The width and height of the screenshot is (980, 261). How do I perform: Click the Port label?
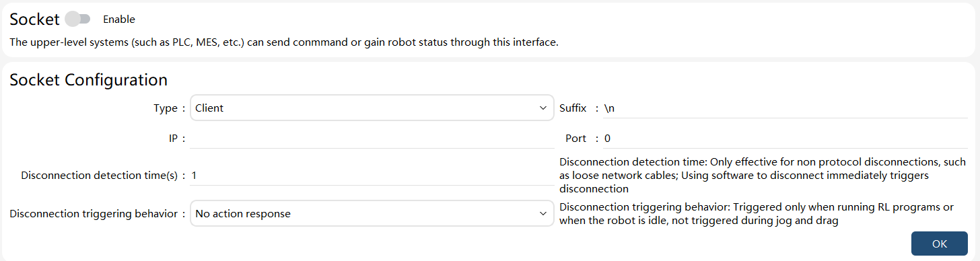point(575,139)
